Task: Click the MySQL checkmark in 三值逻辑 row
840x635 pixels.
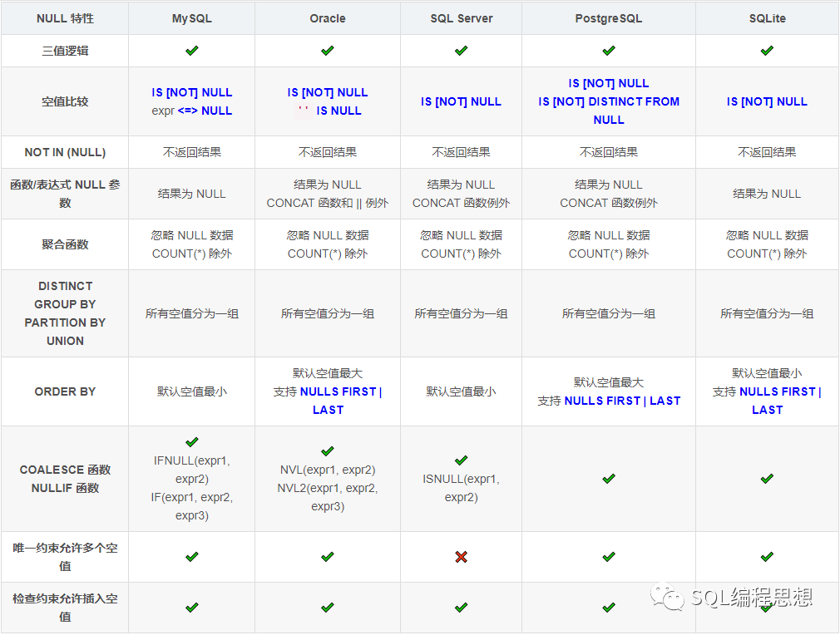Action: (x=192, y=51)
